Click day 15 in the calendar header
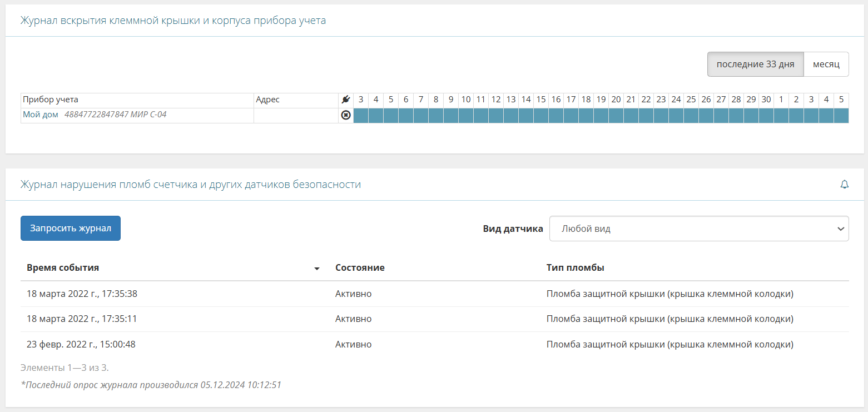The width and height of the screenshot is (868, 412). pyautogui.click(x=541, y=100)
